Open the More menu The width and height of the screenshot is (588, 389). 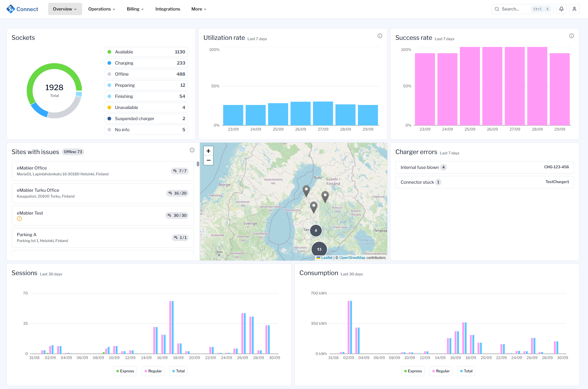point(199,9)
